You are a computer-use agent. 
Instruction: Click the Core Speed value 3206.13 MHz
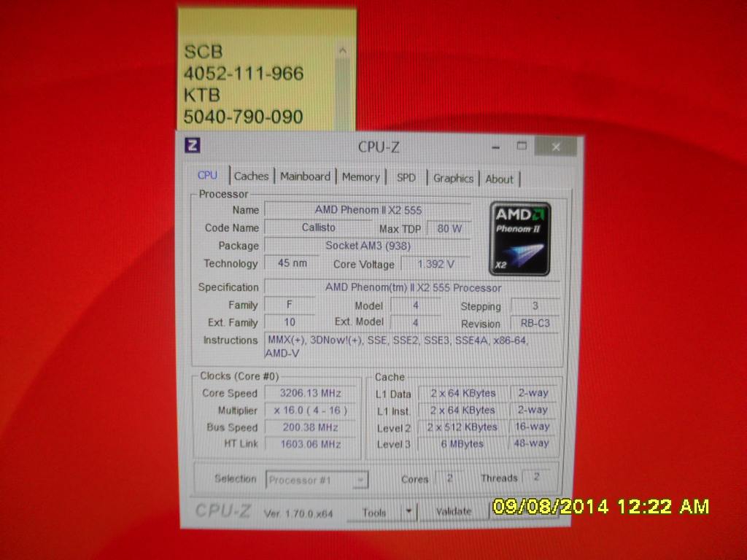pyautogui.click(x=311, y=393)
